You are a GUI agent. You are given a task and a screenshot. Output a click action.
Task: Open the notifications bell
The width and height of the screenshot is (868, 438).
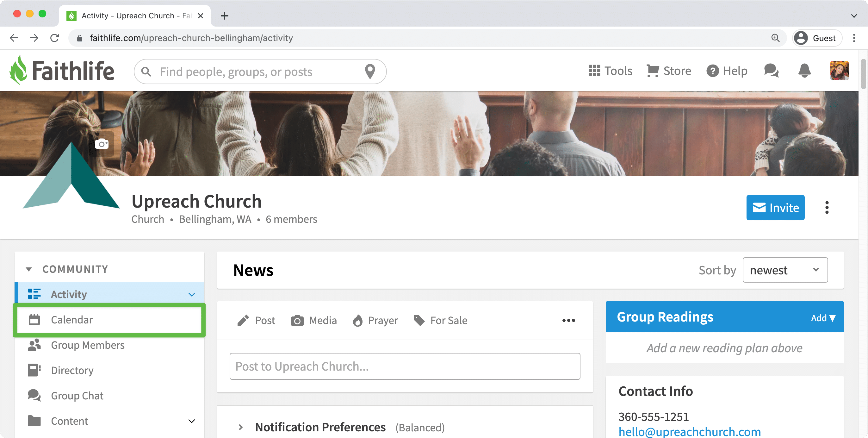coord(804,71)
